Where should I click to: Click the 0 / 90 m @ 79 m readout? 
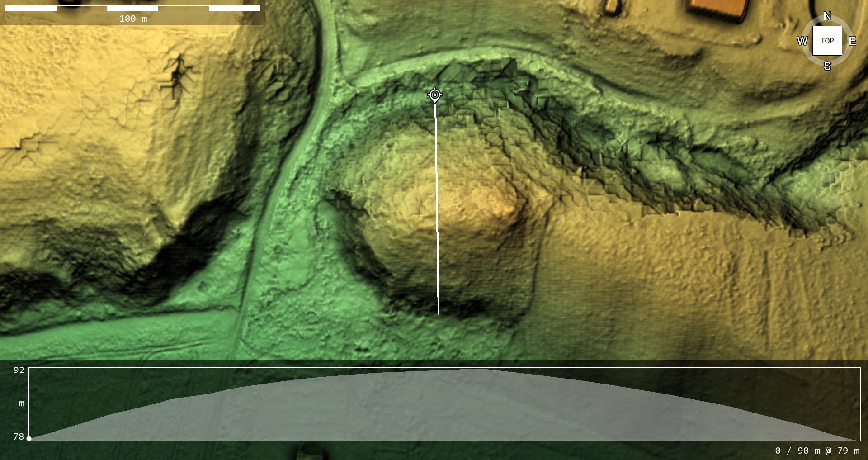817,451
